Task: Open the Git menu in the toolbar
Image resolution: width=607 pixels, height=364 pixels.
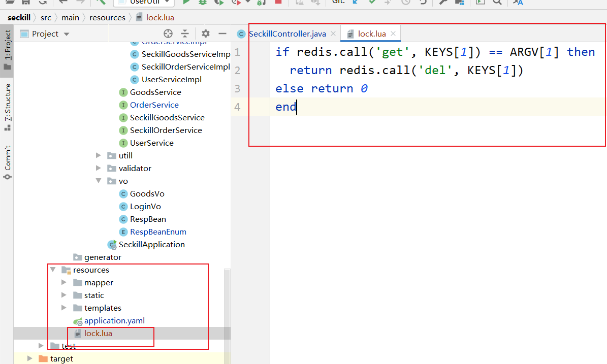Action: (x=338, y=4)
